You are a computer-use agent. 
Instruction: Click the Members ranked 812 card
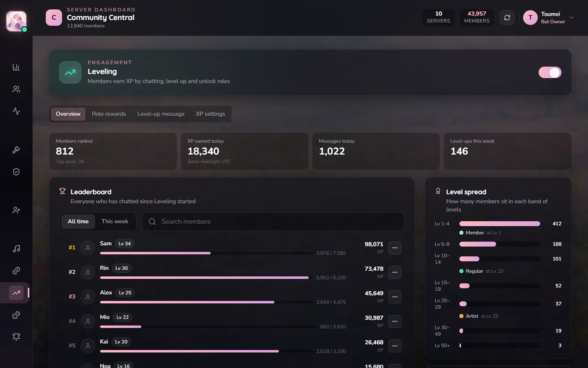coord(113,151)
